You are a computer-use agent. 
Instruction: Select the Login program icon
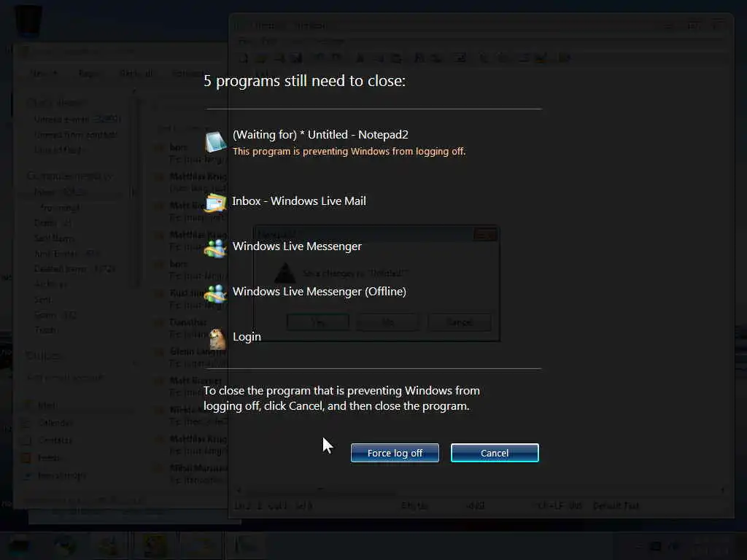pos(217,338)
